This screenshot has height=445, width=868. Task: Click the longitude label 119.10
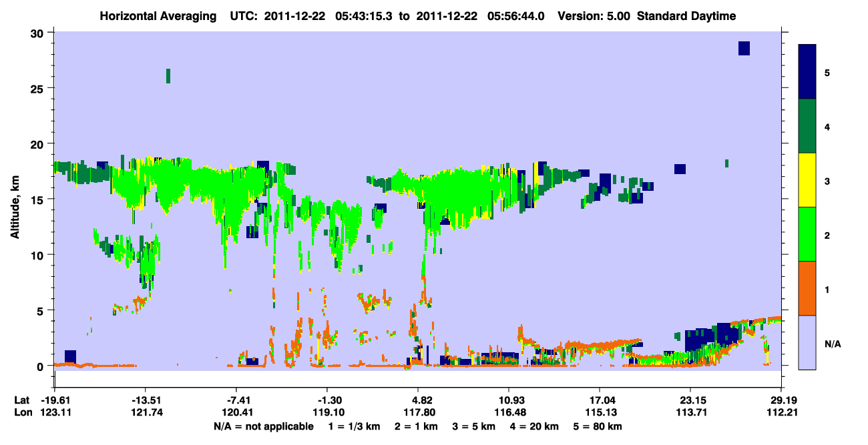click(x=327, y=412)
